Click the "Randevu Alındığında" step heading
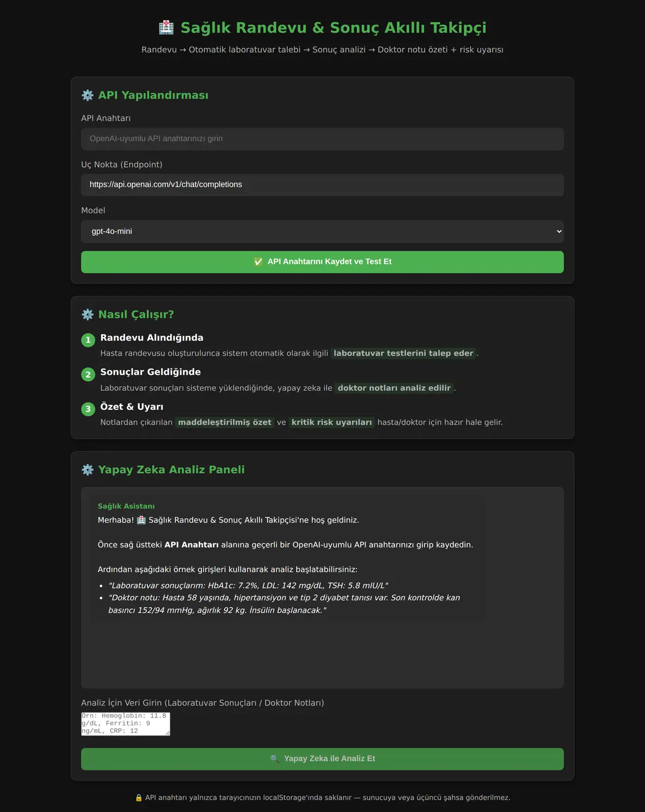This screenshot has height=812, width=645. pos(152,338)
